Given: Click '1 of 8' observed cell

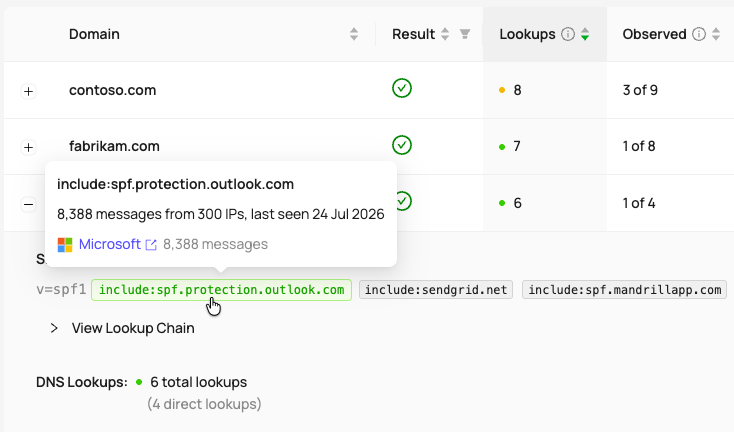Looking at the screenshot, I should (639, 146).
